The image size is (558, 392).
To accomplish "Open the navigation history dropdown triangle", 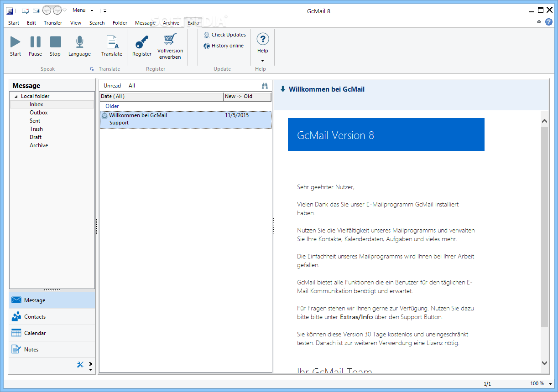I will (64, 10).
